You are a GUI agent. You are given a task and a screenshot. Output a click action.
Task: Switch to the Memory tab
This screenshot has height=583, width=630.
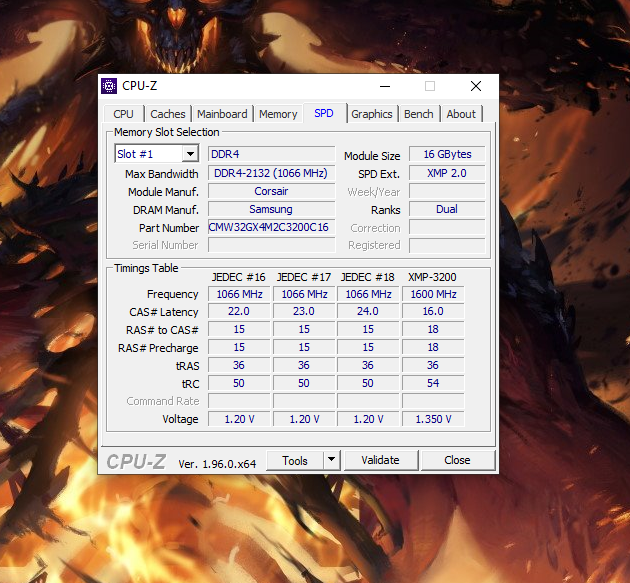278,114
